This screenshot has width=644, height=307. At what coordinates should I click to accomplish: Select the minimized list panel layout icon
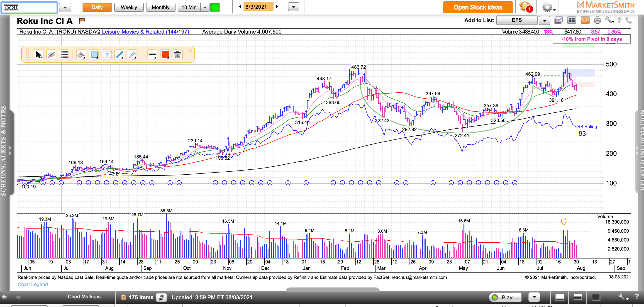pos(559,297)
